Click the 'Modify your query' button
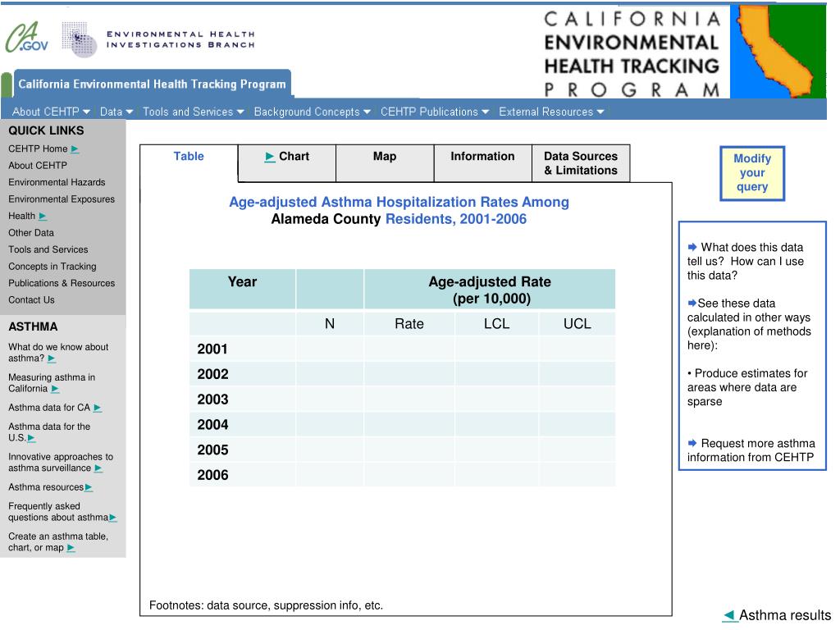 coord(752,173)
